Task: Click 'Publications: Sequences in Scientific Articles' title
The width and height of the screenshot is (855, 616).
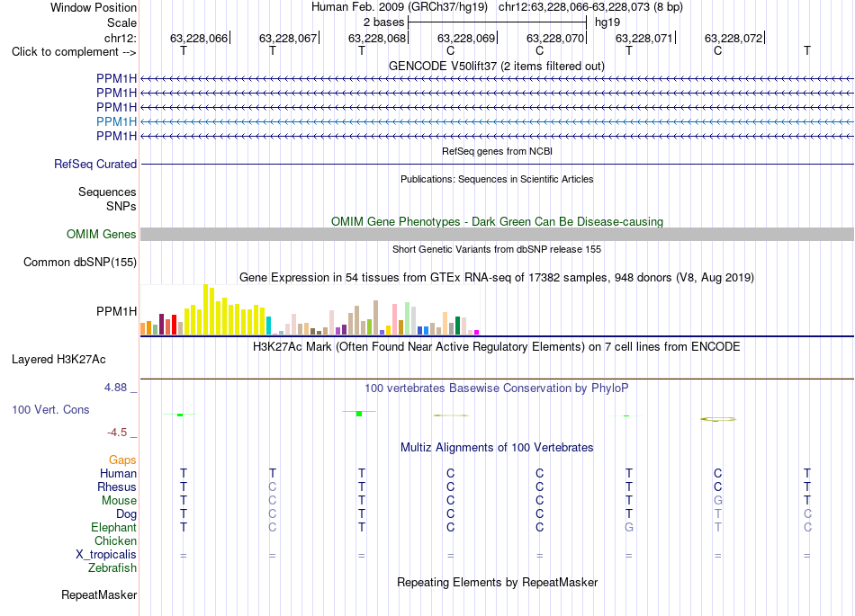Action: [497, 179]
